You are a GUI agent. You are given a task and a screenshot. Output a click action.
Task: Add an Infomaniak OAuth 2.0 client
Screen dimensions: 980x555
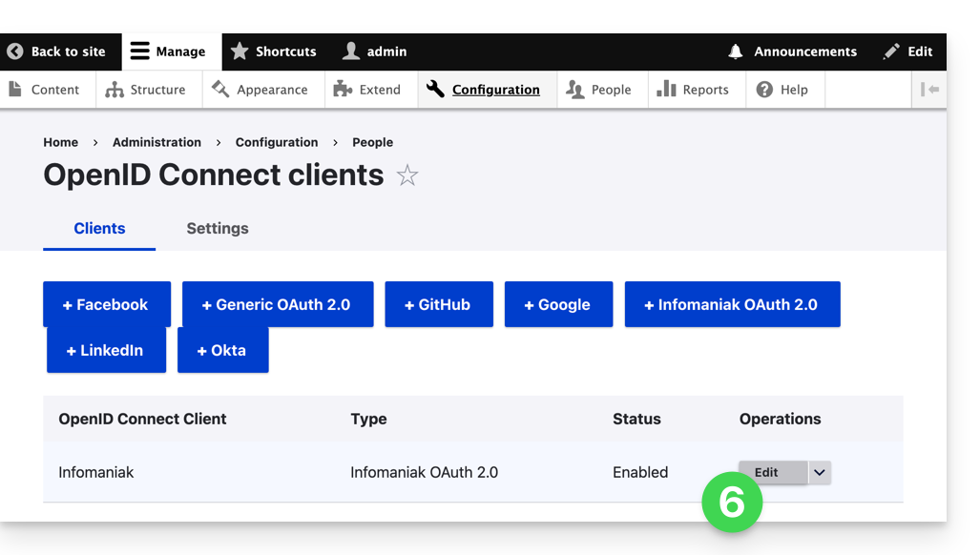pos(733,304)
